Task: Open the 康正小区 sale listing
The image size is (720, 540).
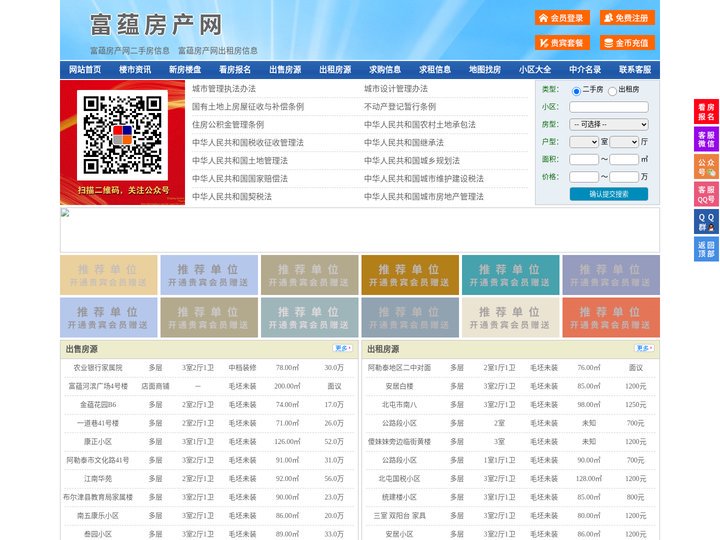Action: tap(98, 442)
